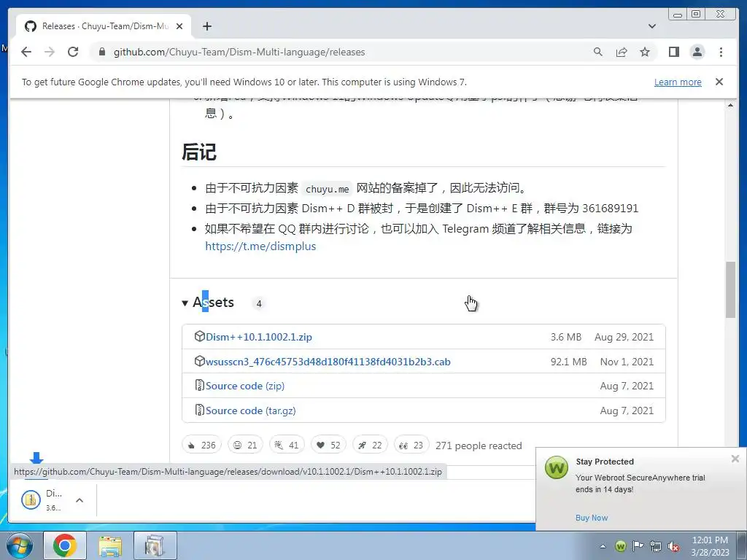This screenshot has width=747, height=560.
Task: Show hidden system tray icons
Action: [x=603, y=546]
